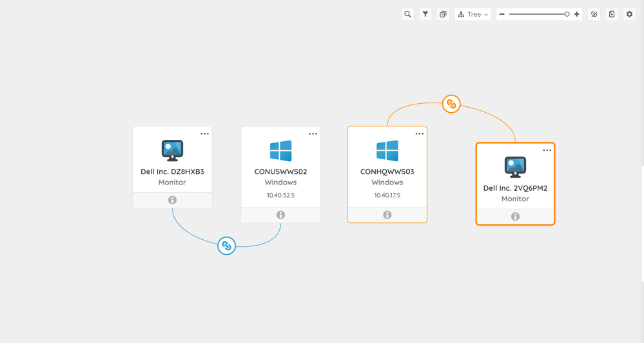Image resolution: width=644 pixels, height=343 pixels.
Task: Open the Tree layout dropdown
Action: click(x=473, y=14)
